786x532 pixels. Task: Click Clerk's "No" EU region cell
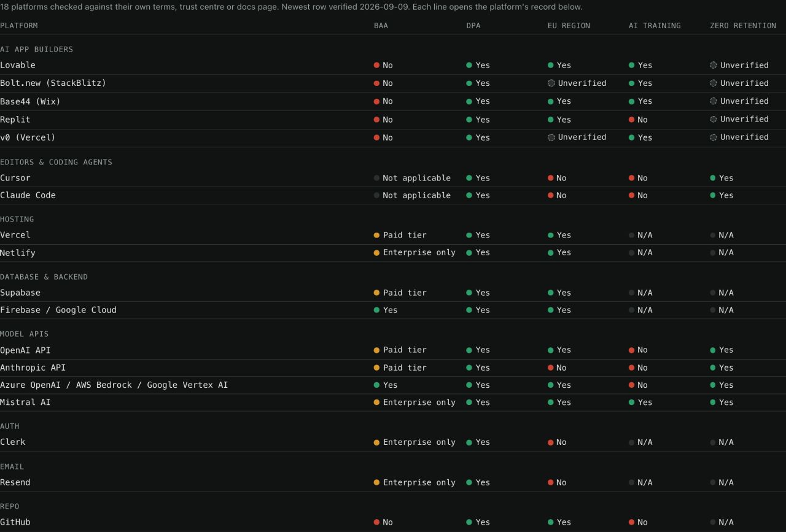558,442
